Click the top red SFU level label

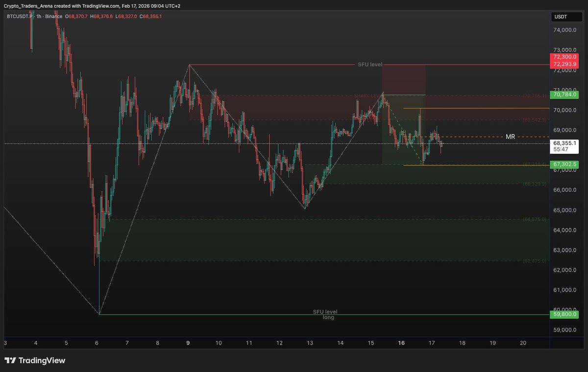(369, 65)
